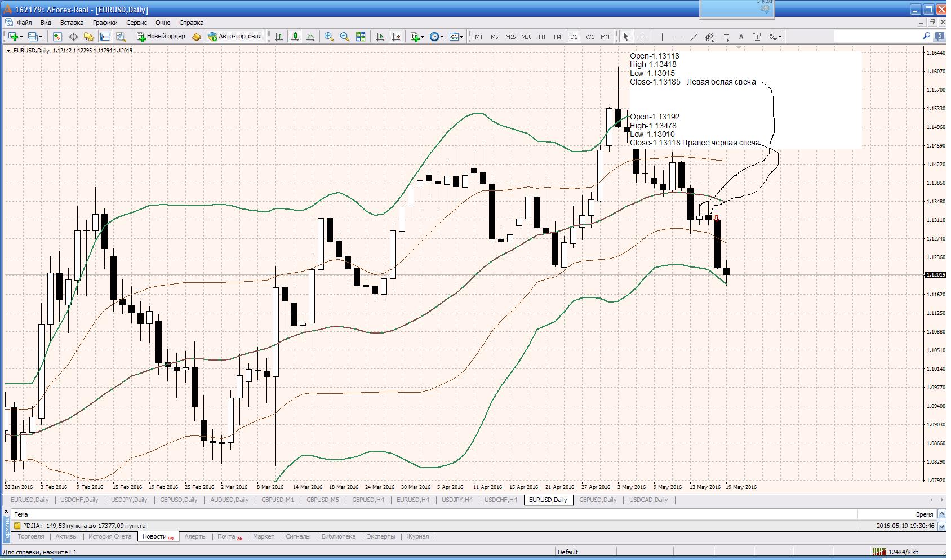
Task: Open the История Счета terminal tab
Action: click(110, 536)
